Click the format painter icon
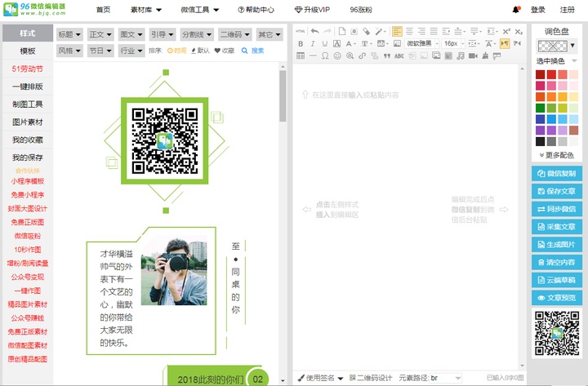Viewport: 588px width, 386px height. [x=497, y=55]
